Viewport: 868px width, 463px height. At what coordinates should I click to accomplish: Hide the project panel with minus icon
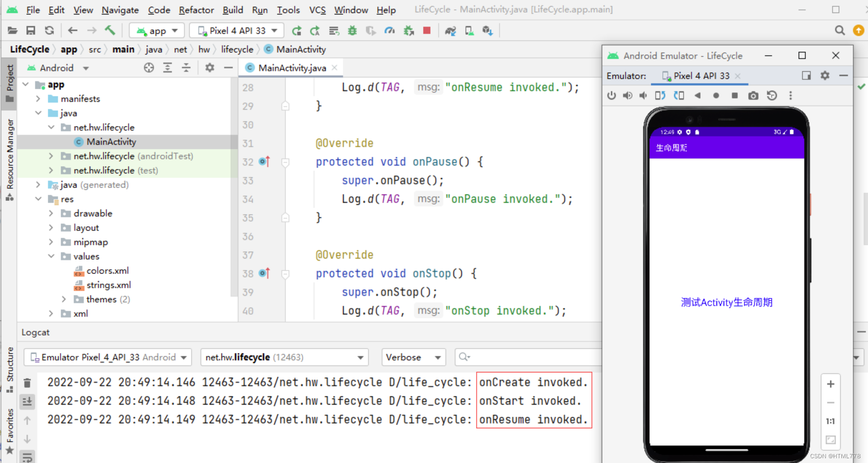[228, 68]
